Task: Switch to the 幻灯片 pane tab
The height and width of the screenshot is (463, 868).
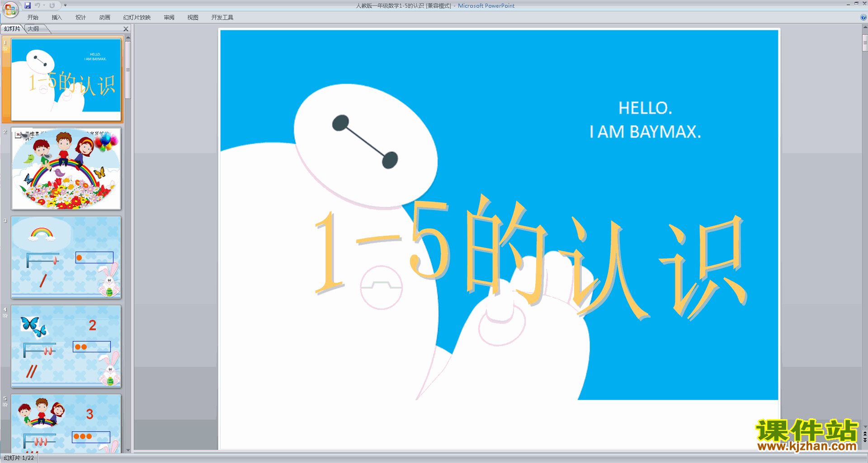Action: [12, 29]
